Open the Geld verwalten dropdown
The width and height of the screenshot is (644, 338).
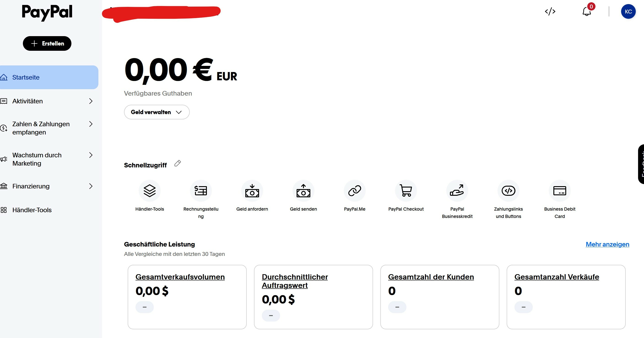(x=157, y=112)
